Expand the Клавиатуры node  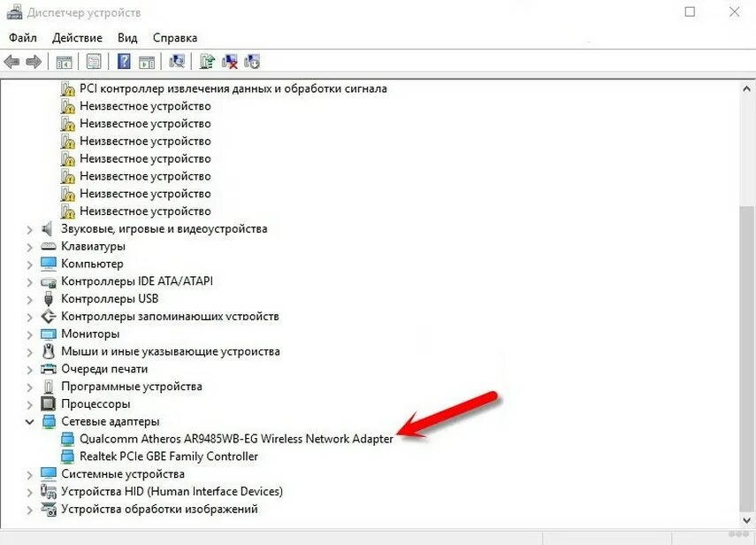(x=30, y=247)
